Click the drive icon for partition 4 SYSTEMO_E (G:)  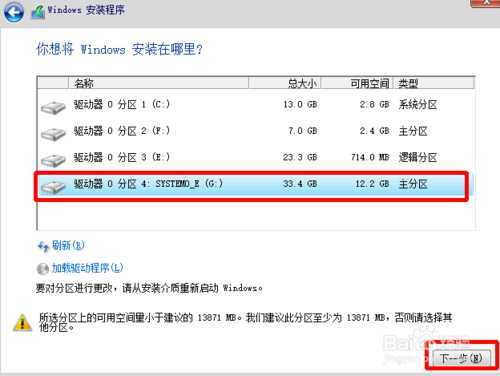53,186
